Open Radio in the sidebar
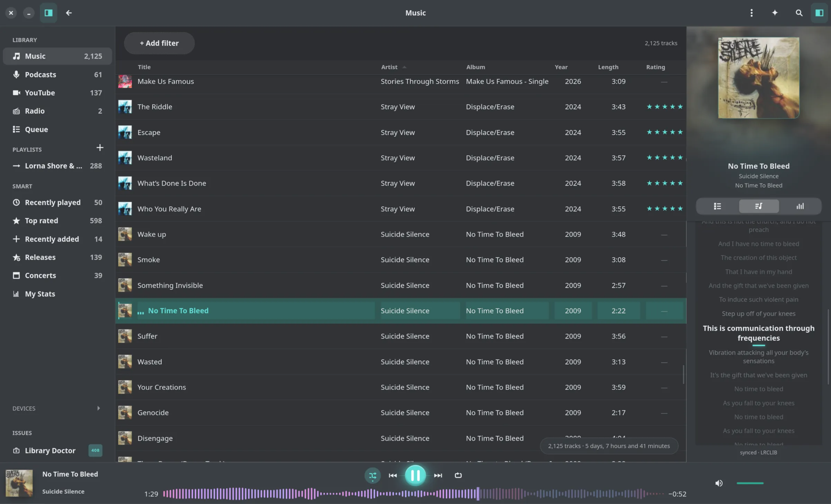The width and height of the screenshot is (831, 504). (57, 111)
